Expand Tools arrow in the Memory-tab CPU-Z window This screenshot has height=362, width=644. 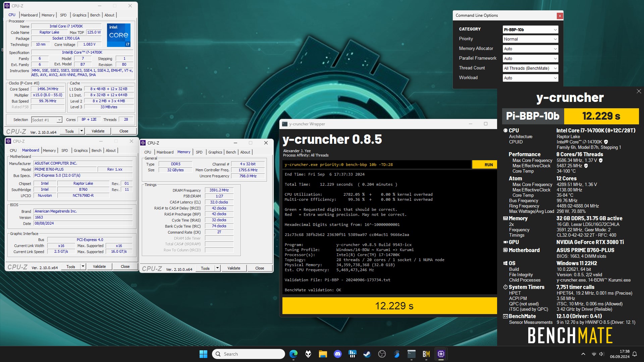[x=217, y=268]
